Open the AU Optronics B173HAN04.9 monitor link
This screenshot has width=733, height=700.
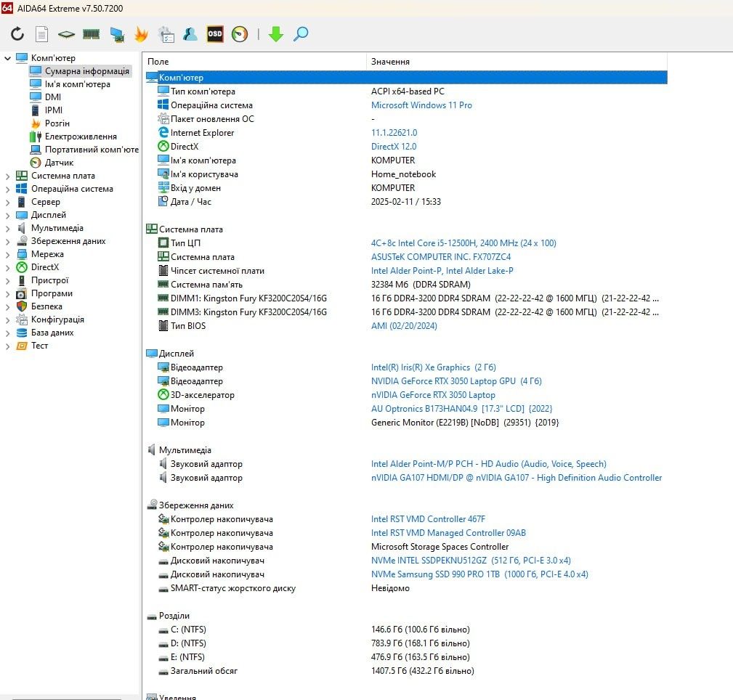click(x=461, y=409)
